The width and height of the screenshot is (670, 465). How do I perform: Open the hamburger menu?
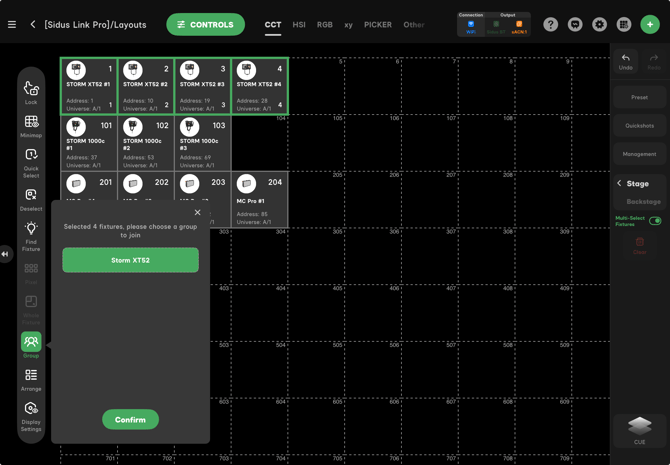click(12, 24)
